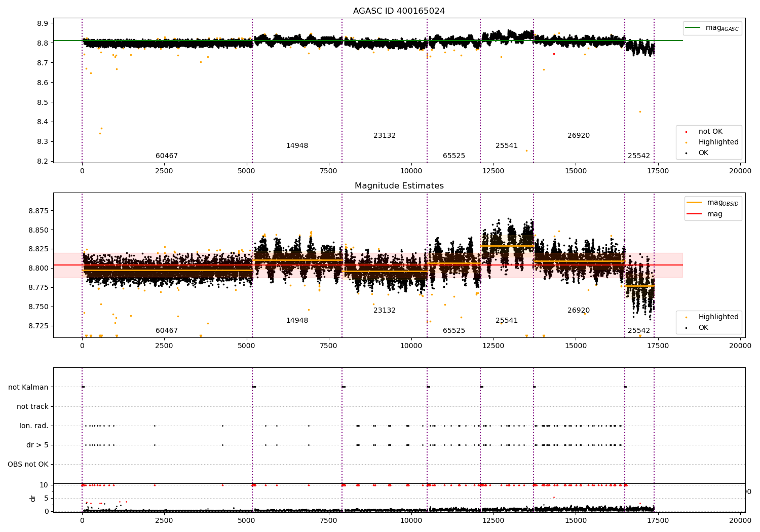Click y-tick 8.2 on the top plot
760x532 pixels.
[x=43, y=161]
